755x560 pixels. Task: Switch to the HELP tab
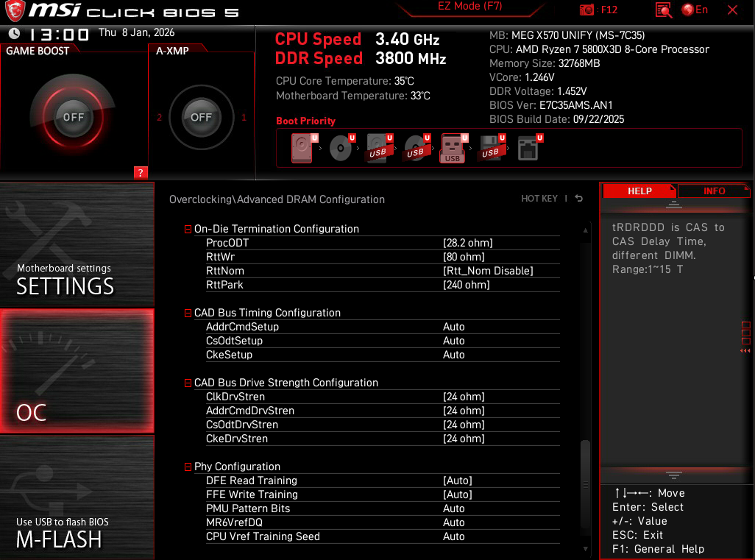click(x=639, y=191)
